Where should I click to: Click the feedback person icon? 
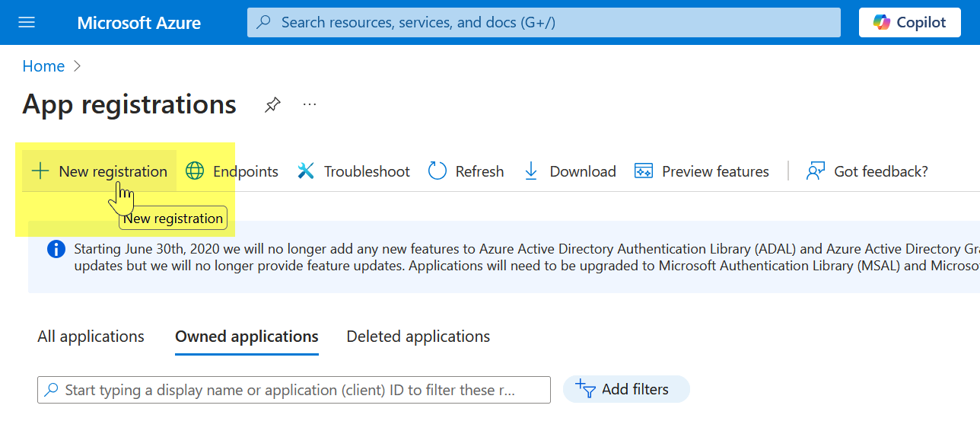click(x=816, y=171)
